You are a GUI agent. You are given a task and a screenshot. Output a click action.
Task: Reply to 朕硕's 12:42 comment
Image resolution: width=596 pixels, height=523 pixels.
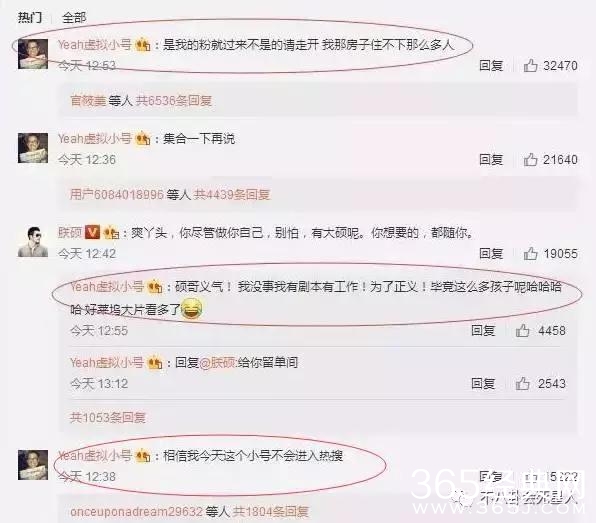point(491,254)
